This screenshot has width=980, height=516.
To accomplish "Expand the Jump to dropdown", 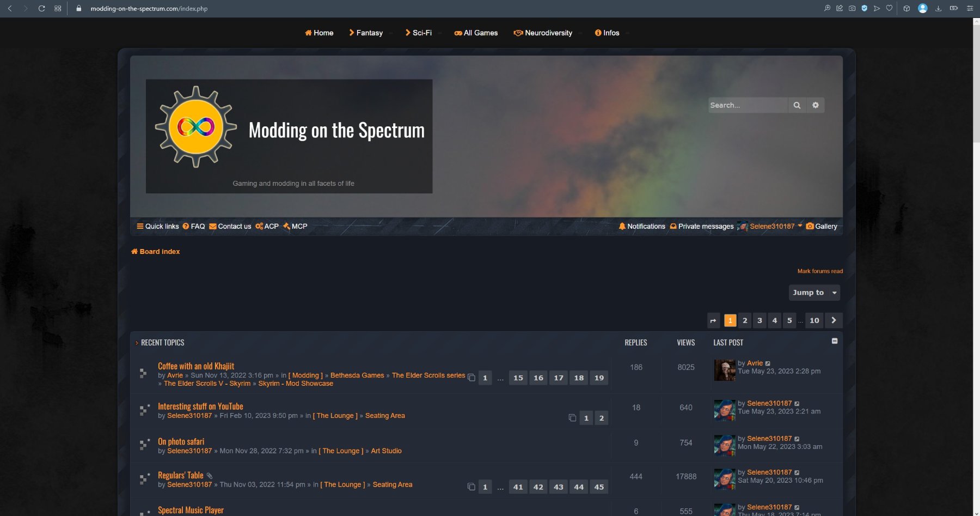I will click(814, 293).
